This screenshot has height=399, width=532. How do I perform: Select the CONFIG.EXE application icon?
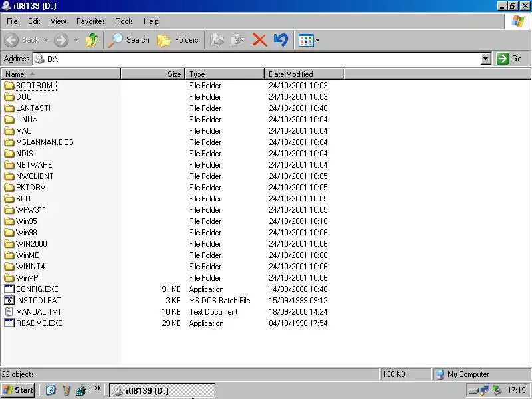click(x=9, y=289)
